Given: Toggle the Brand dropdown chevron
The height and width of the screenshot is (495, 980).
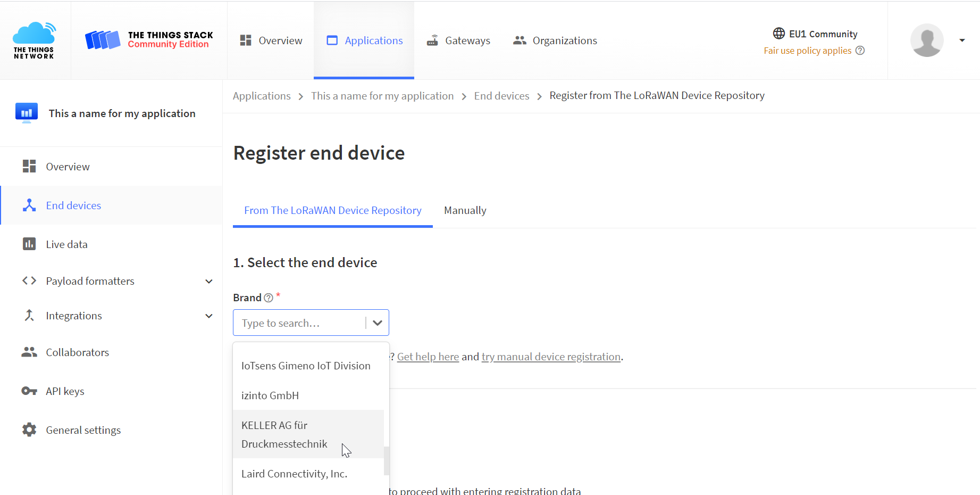Looking at the screenshot, I should [378, 323].
